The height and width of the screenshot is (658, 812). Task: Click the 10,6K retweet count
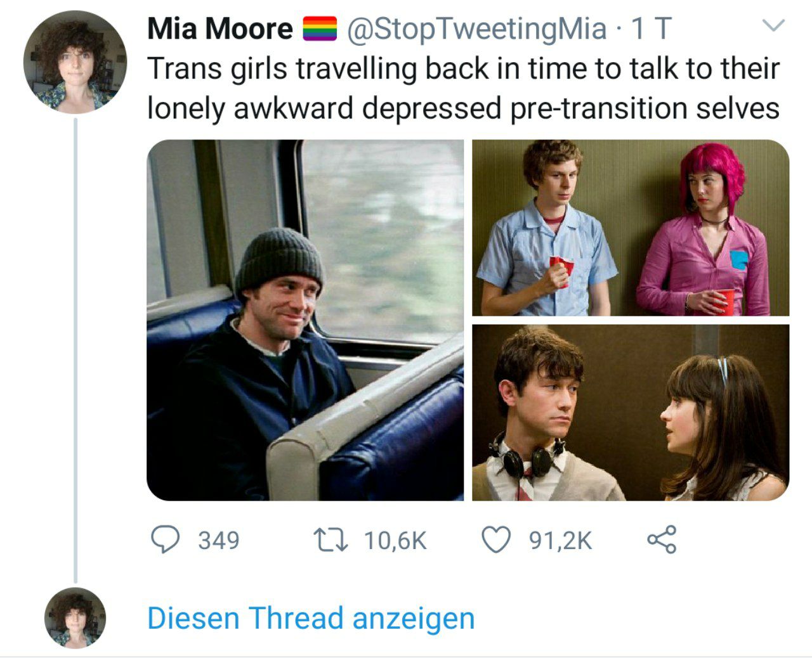[x=395, y=541]
